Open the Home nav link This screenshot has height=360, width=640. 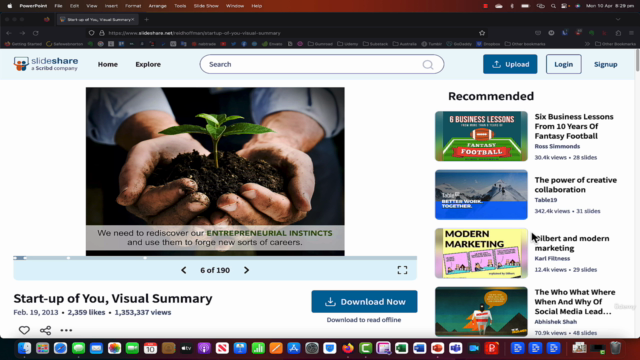pos(108,64)
